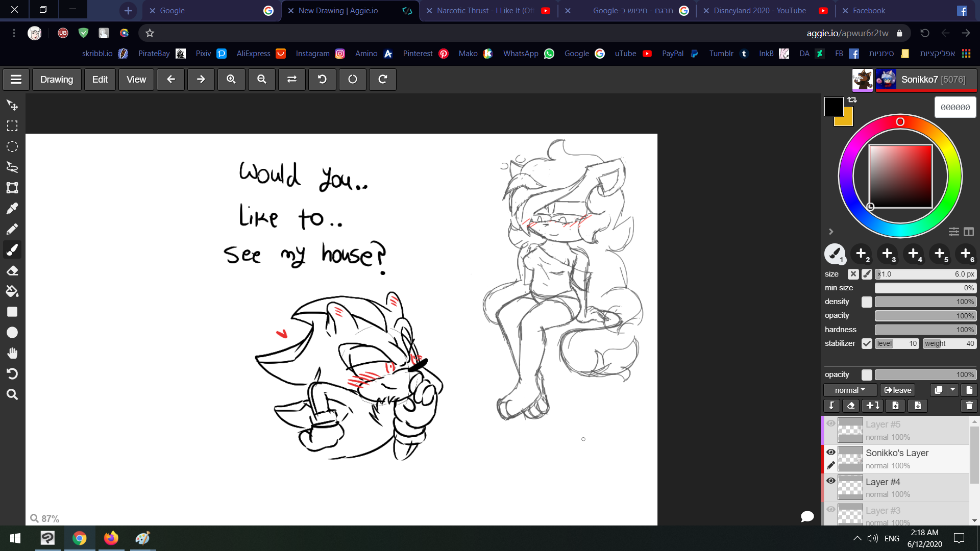Screen dimensions: 980x551
Task: Click the hex color input field
Action: click(955, 108)
